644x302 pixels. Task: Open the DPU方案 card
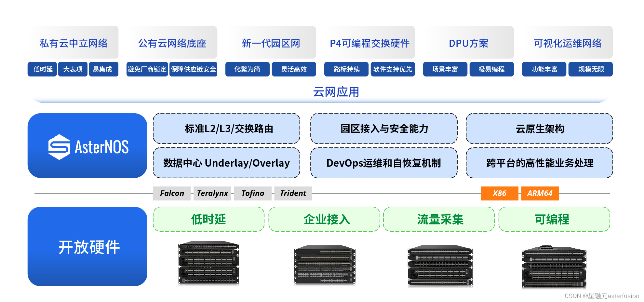(468, 43)
